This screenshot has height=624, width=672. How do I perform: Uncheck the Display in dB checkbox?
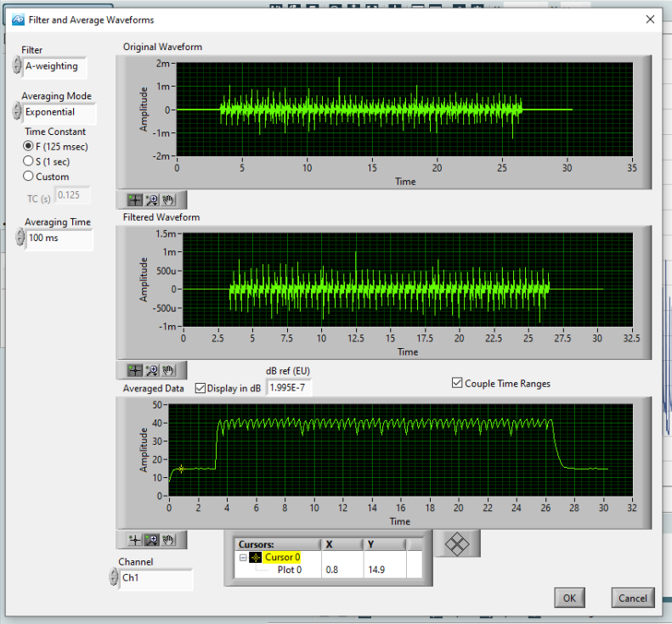(x=200, y=389)
